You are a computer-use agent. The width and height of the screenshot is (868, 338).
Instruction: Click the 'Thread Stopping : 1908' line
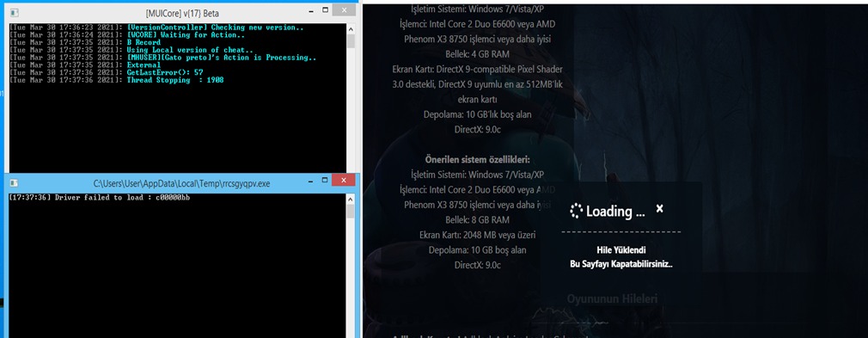point(117,80)
